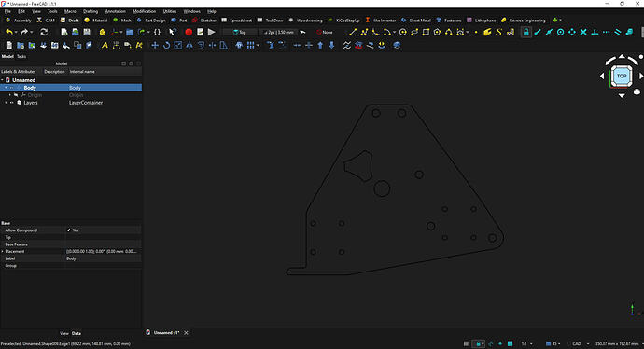Screen dimensions: 644x349
Task: Toggle the snap lock button
Action: [x=525, y=32]
